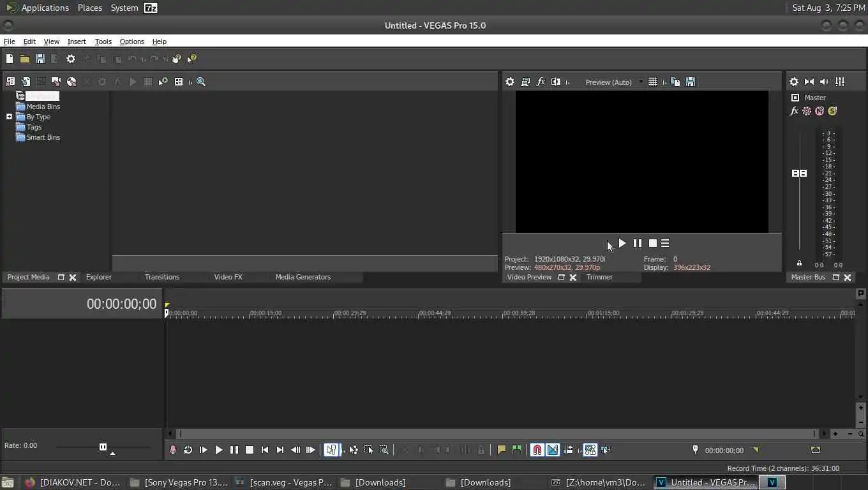
Task: Open a project with the folder icon
Action: tap(25, 59)
